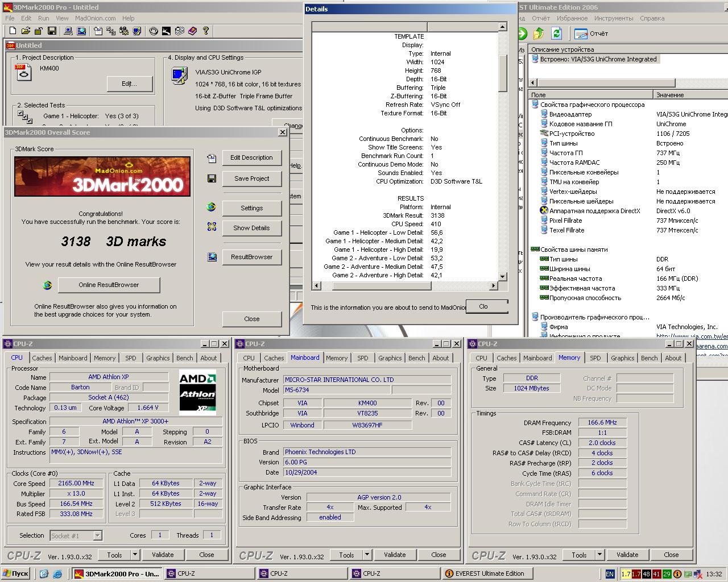Click the icon beside the ResultBrowser button
The height and width of the screenshot is (582, 728).
212,257
